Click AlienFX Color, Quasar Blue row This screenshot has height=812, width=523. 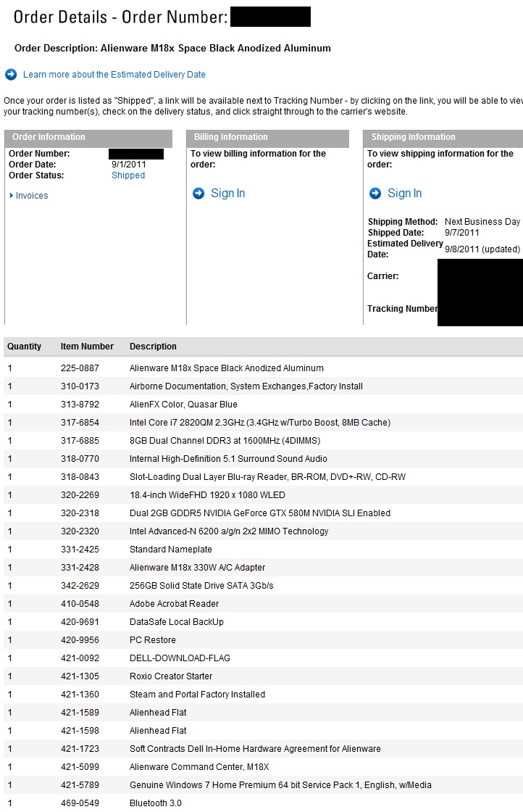(263, 405)
